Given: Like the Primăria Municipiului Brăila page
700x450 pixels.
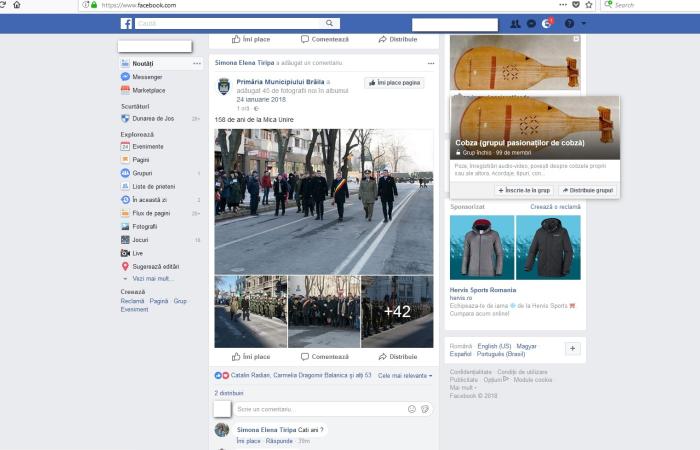Looking at the screenshot, I should tap(394, 83).
